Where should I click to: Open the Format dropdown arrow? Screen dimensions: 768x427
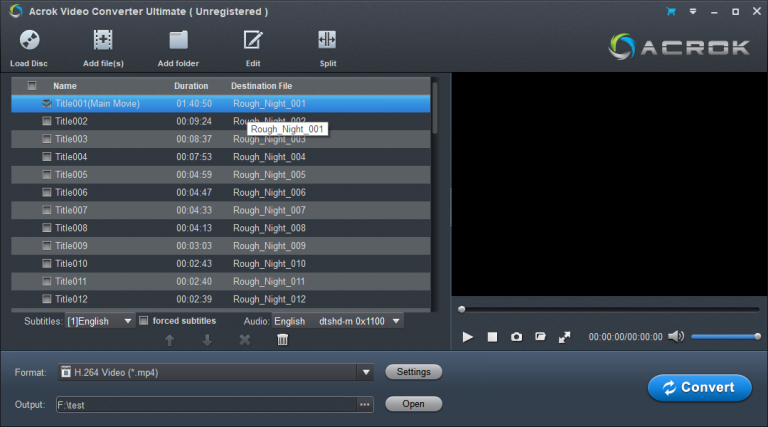(x=366, y=373)
